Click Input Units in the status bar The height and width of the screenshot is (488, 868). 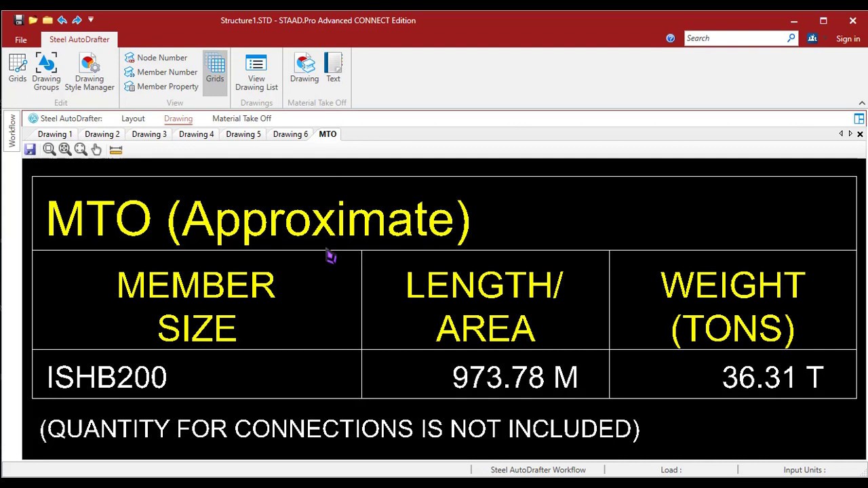804,470
